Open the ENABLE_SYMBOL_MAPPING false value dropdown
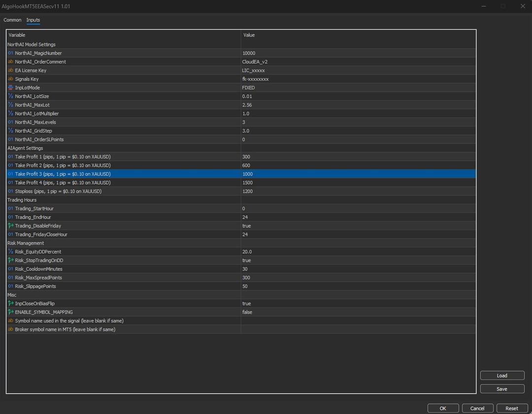This screenshot has width=532, height=414. pos(358,312)
